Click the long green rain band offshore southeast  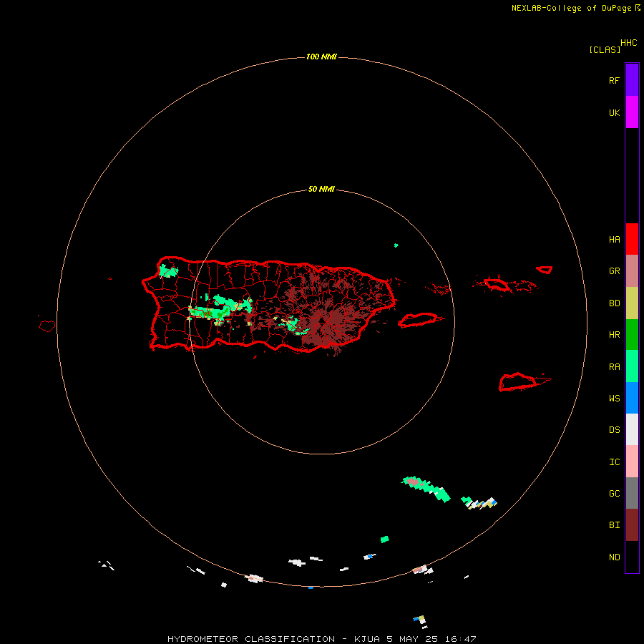(426, 489)
